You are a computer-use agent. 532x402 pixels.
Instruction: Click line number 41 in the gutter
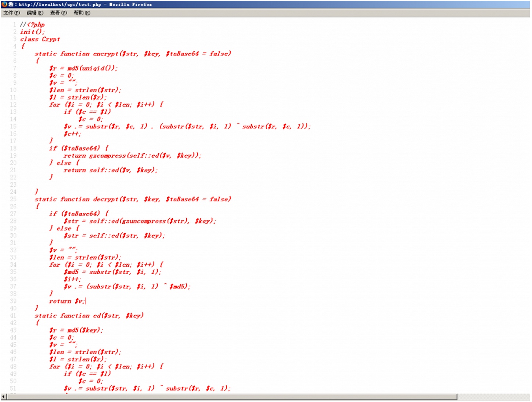point(13,316)
